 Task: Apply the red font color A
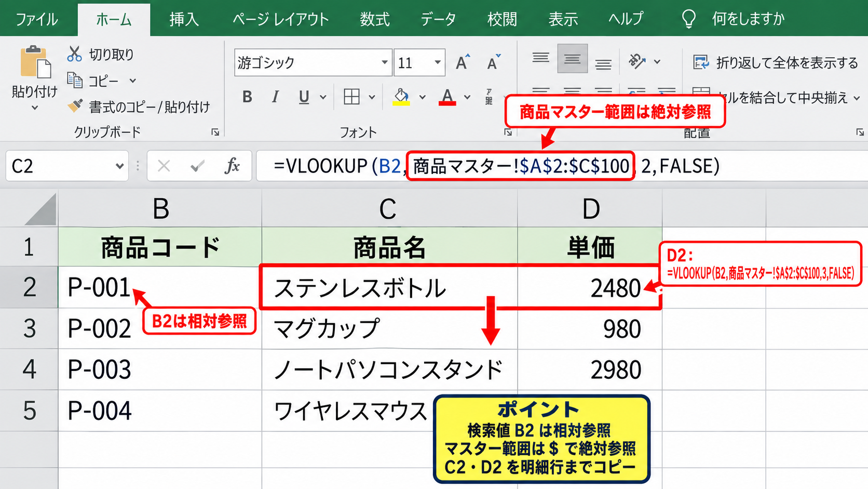[x=447, y=97]
